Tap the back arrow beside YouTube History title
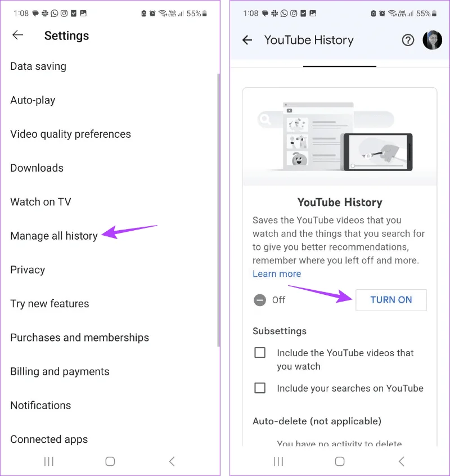The image size is (450, 476). (x=247, y=40)
